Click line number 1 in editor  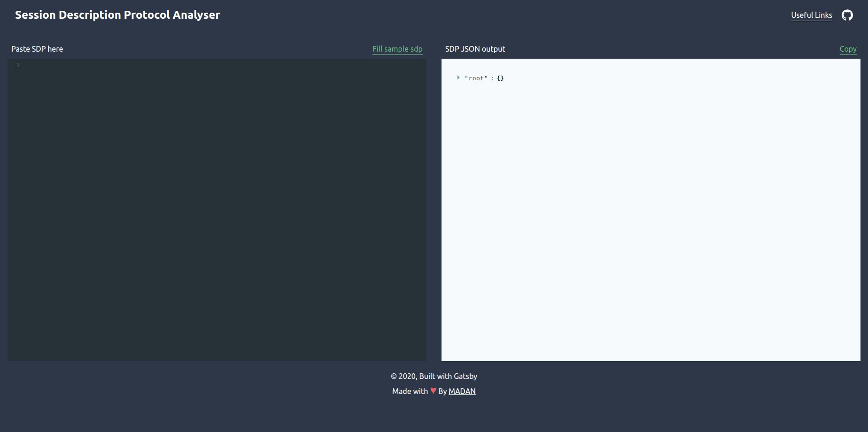[18, 65]
